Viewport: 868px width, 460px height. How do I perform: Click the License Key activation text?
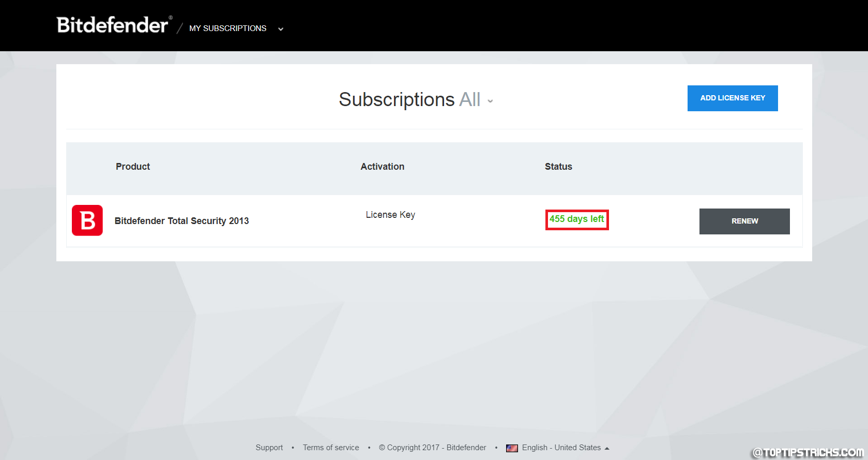[390, 215]
